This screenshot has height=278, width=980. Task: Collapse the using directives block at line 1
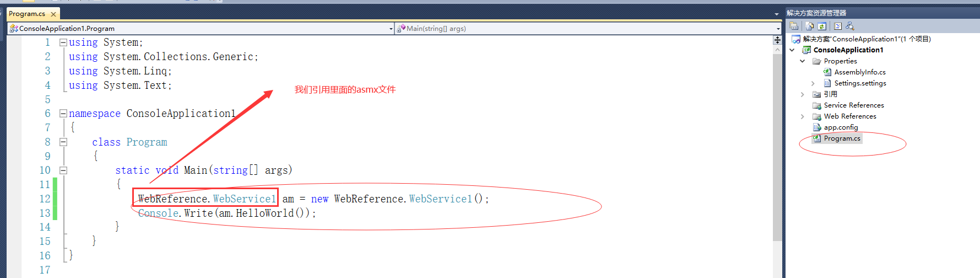[x=63, y=42]
